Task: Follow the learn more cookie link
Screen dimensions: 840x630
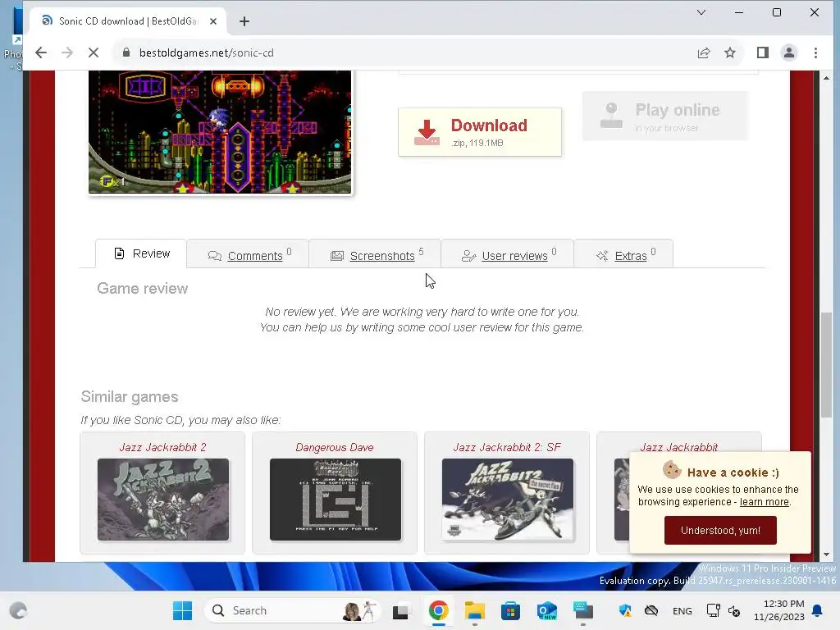Action: pos(764,502)
